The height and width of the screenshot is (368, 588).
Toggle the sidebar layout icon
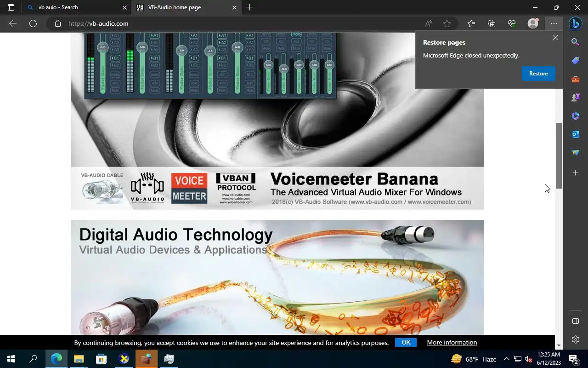[576, 321]
